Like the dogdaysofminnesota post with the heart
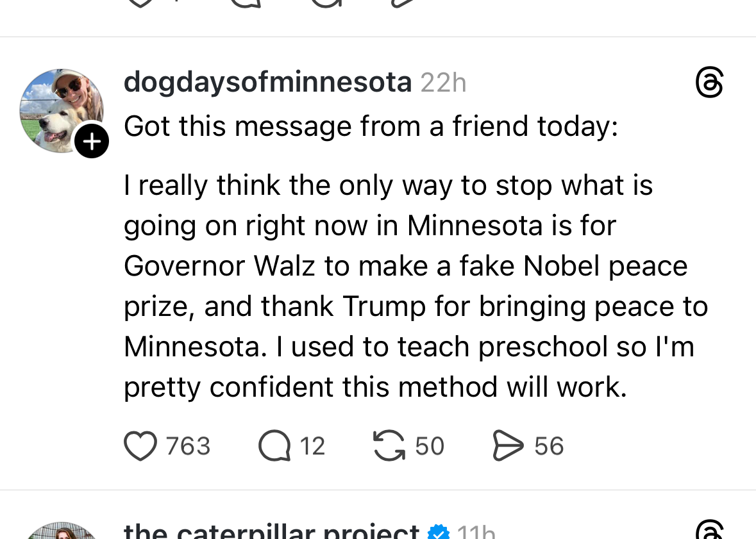The width and height of the screenshot is (756, 539). (140, 446)
